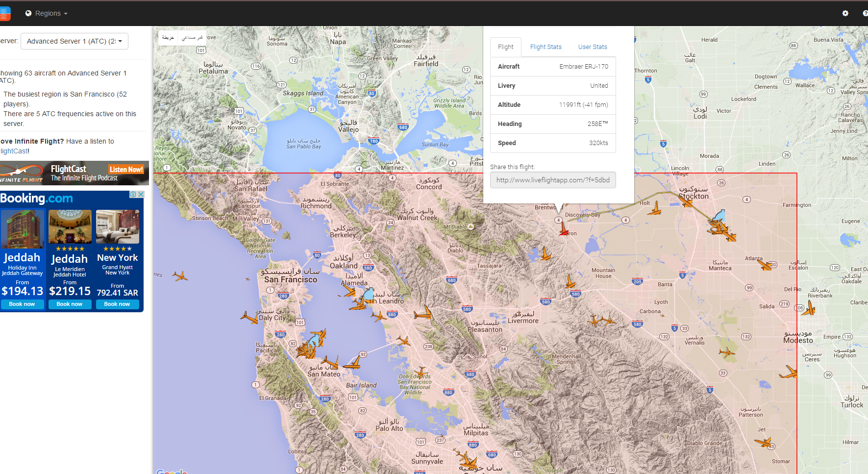The image size is (868, 474).
Task: Switch to the satellite map view button
Action: (192, 38)
